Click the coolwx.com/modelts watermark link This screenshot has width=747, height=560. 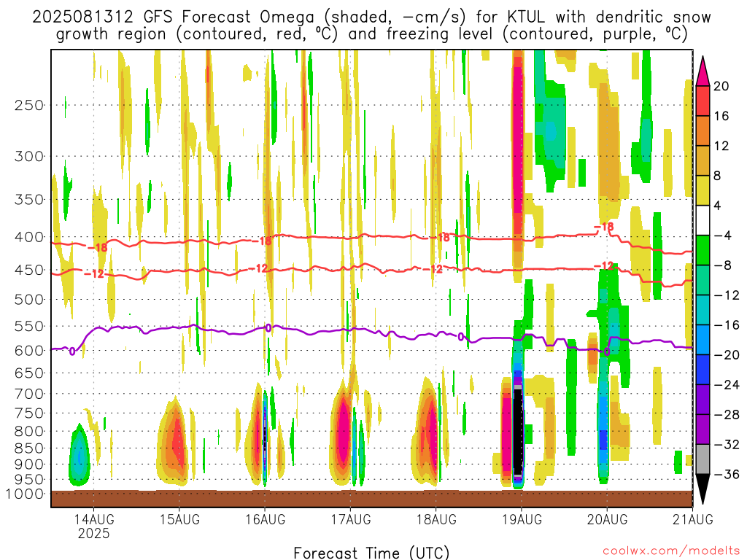pos(671,551)
